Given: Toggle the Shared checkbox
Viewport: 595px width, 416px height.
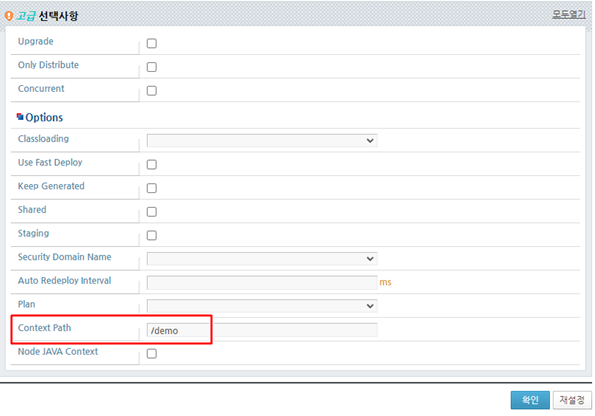Looking at the screenshot, I should (x=152, y=212).
